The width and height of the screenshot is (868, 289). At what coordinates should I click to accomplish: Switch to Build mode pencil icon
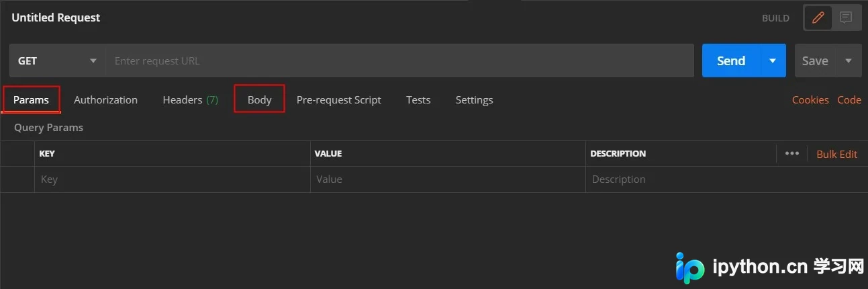pyautogui.click(x=818, y=18)
